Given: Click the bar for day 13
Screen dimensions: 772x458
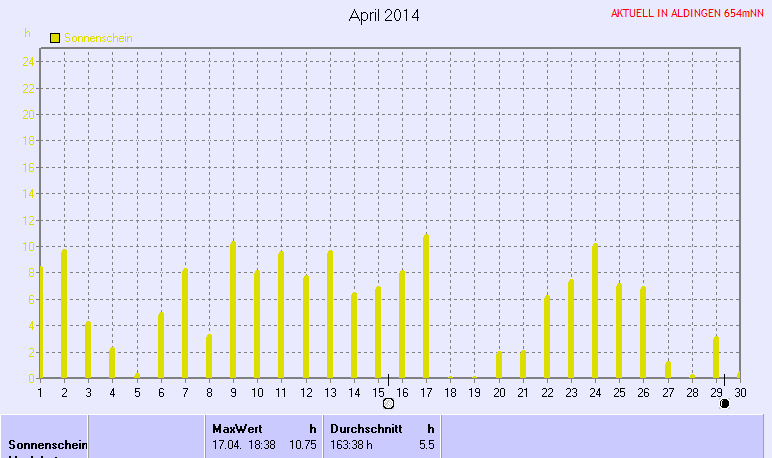Looking at the screenshot, I should click(330, 315).
